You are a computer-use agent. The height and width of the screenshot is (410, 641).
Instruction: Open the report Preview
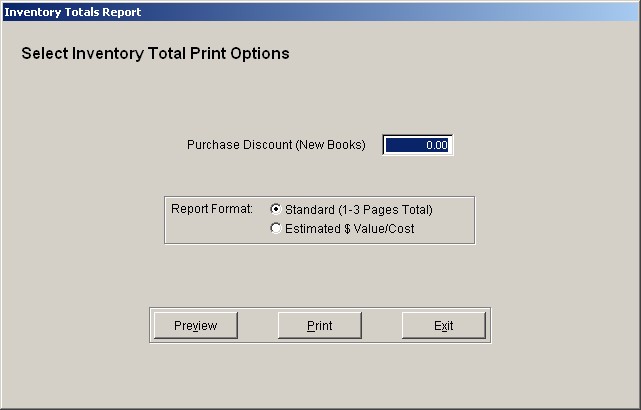(x=196, y=325)
